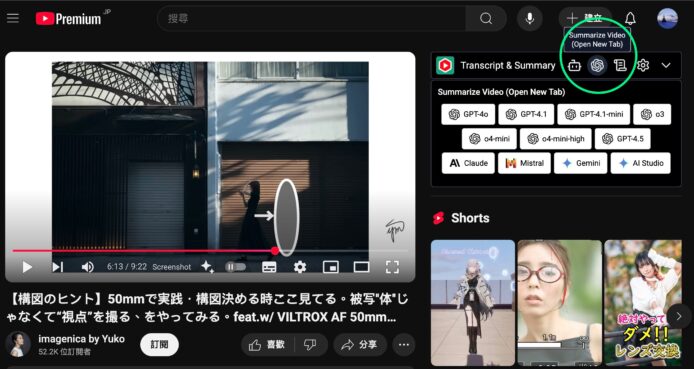The height and width of the screenshot is (369, 694).
Task: Mute the video volume
Action: tap(87, 267)
